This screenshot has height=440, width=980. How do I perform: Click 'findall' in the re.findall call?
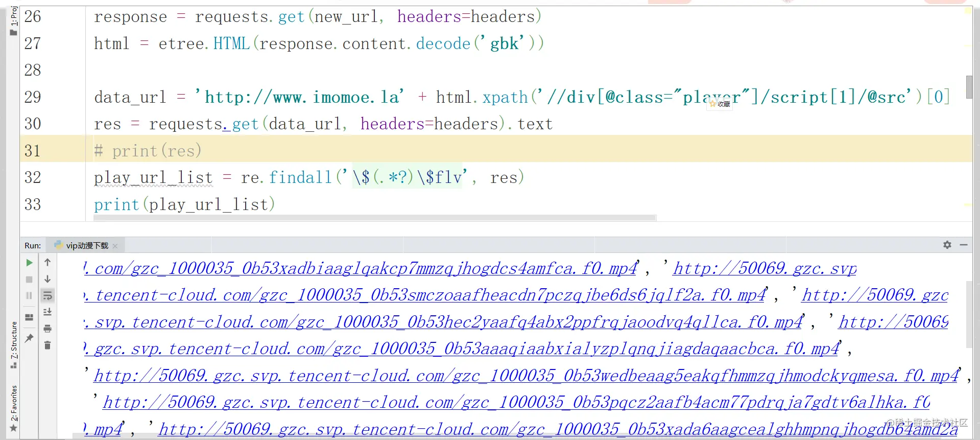click(300, 177)
